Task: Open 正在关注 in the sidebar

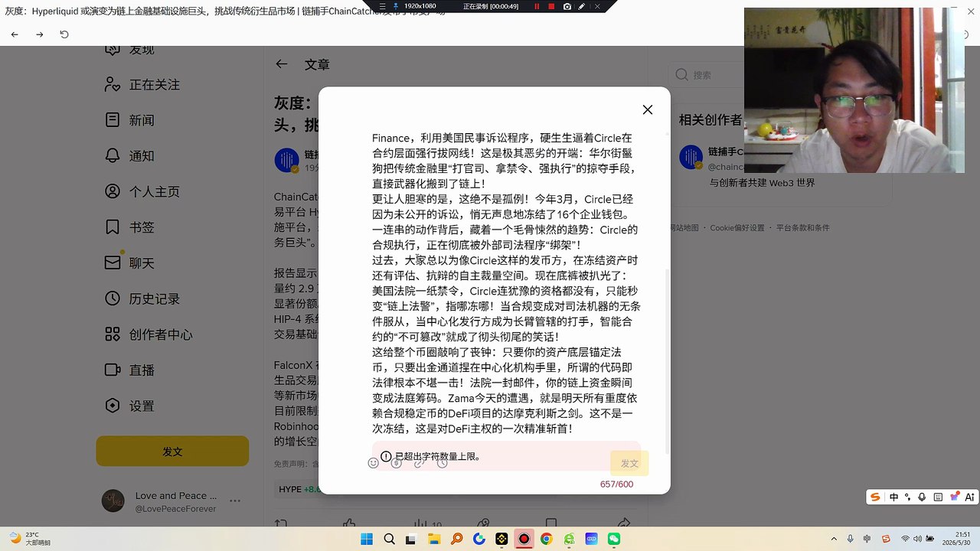Action: (142, 85)
